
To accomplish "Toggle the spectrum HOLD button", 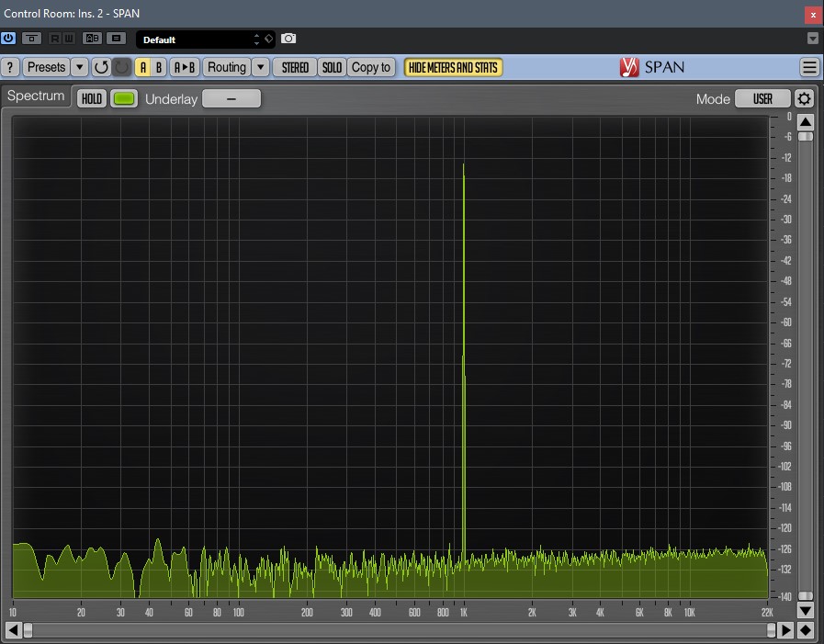I will (92, 99).
